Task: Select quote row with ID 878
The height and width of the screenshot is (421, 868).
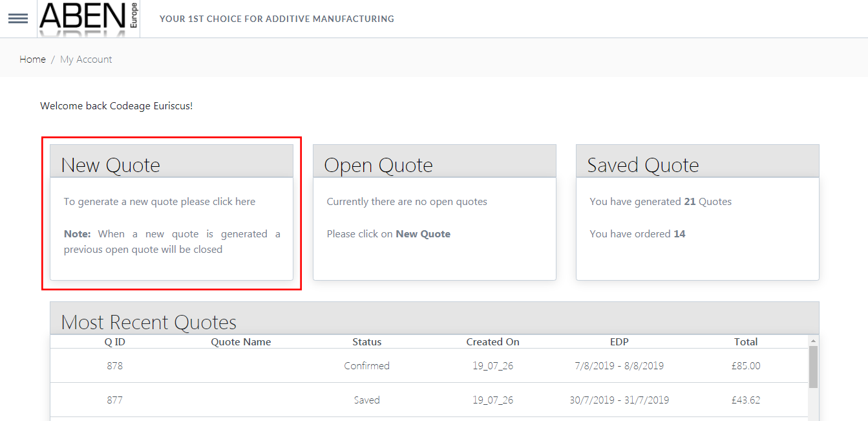Action: (114, 366)
